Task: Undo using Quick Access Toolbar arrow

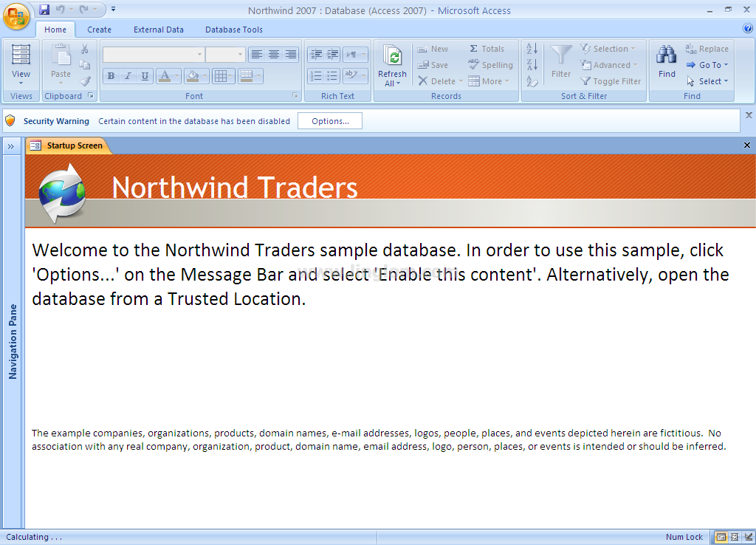Action: [x=61, y=9]
